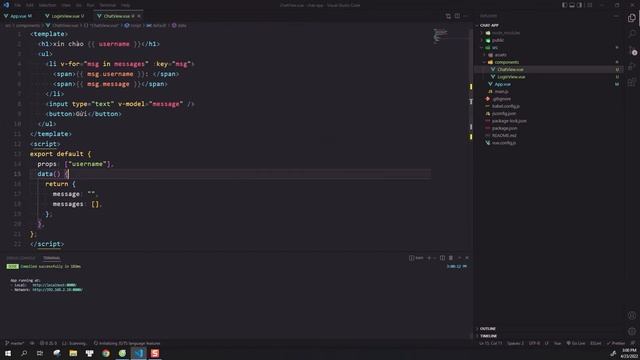Expand the assets folder
The height and width of the screenshot is (360, 640).
tap(500, 55)
